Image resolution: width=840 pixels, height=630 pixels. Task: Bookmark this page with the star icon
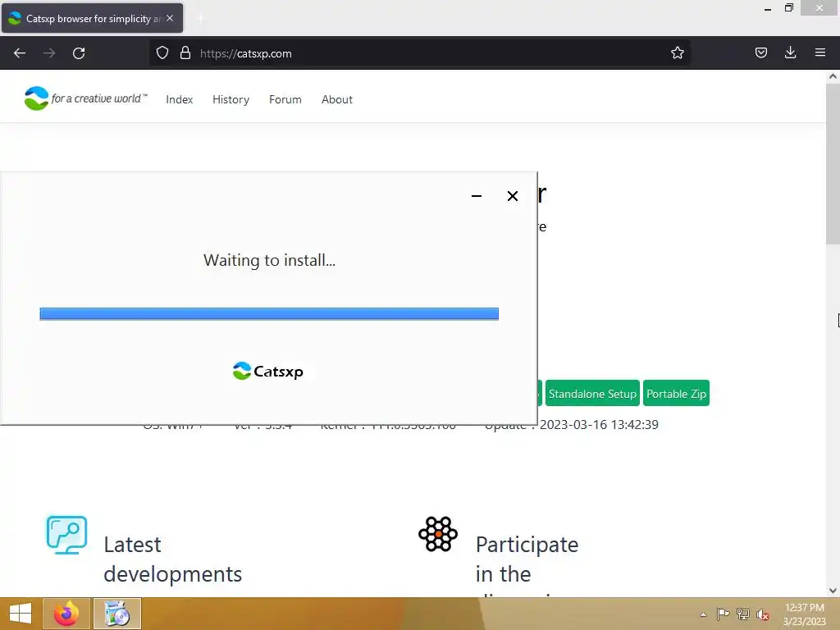click(677, 53)
